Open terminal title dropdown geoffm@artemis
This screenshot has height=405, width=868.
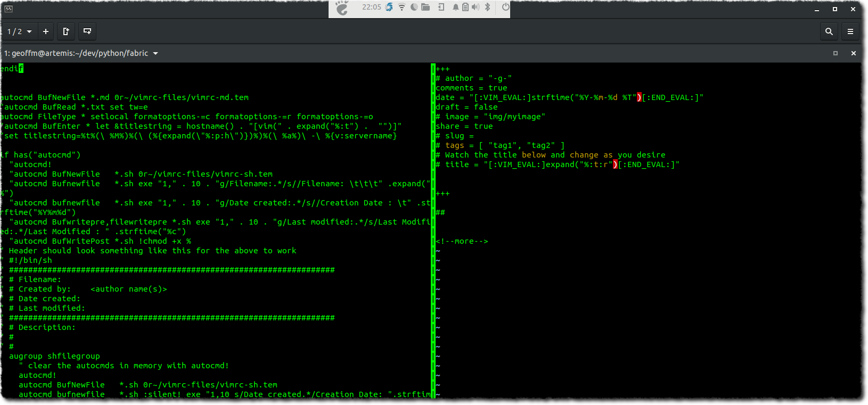coord(81,53)
